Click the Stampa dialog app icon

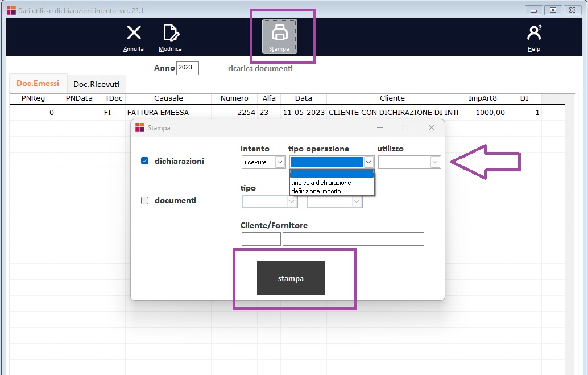[x=140, y=127]
